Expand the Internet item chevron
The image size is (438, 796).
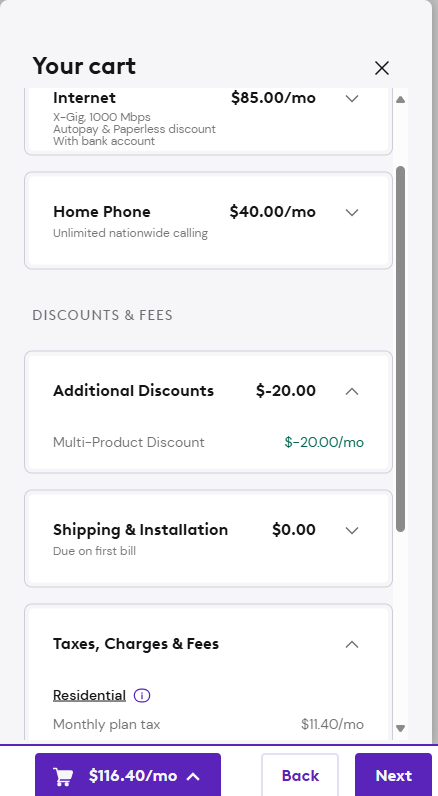pos(352,98)
